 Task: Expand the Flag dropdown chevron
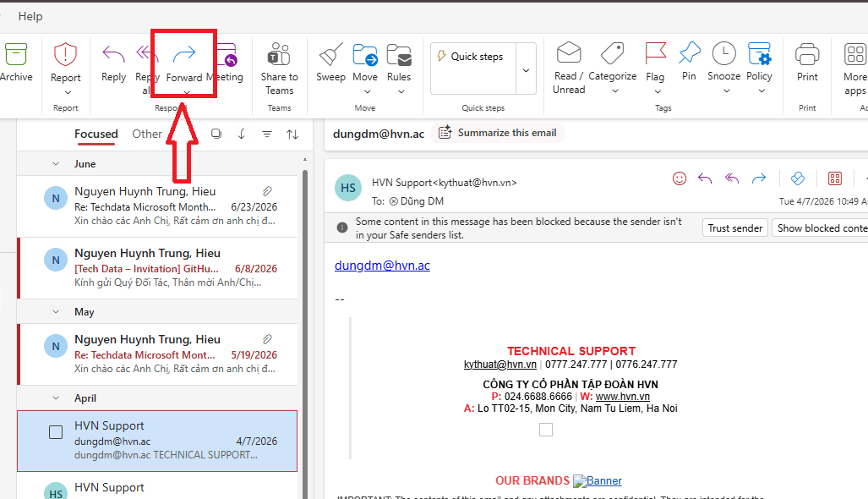(658, 91)
